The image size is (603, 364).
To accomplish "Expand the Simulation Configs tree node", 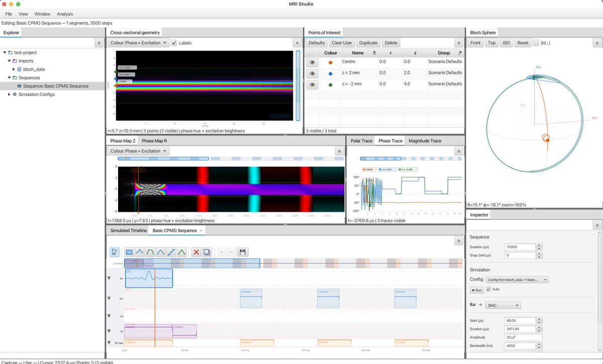I will point(10,94).
